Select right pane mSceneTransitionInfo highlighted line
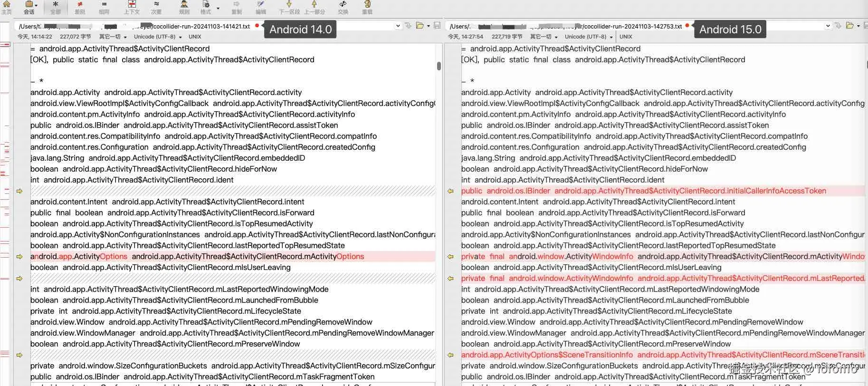This screenshot has width=868, height=386. point(663,355)
